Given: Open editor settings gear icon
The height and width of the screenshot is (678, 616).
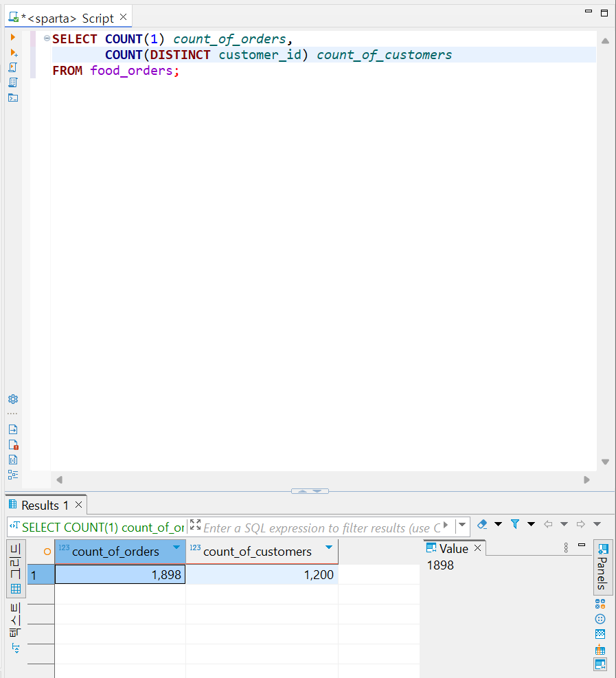Looking at the screenshot, I should pos(13,398).
